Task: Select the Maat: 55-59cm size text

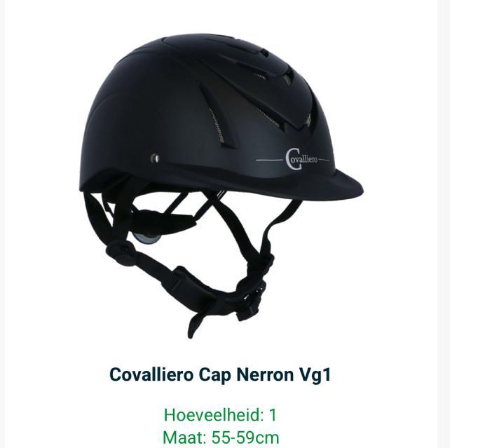Action: click(x=221, y=437)
